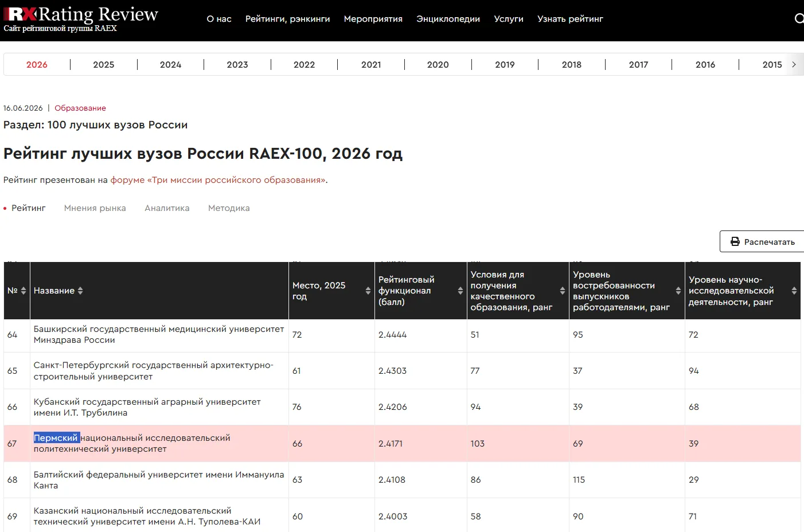Click Казанский технический университет имени Туполева-КАИ name
Viewport: 804px width, 532px height.
(147, 517)
